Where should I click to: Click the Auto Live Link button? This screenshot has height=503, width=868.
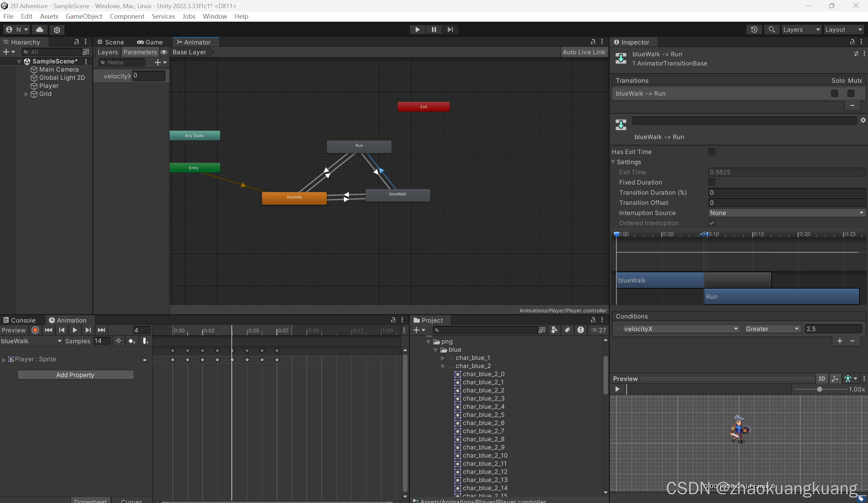[584, 52]
